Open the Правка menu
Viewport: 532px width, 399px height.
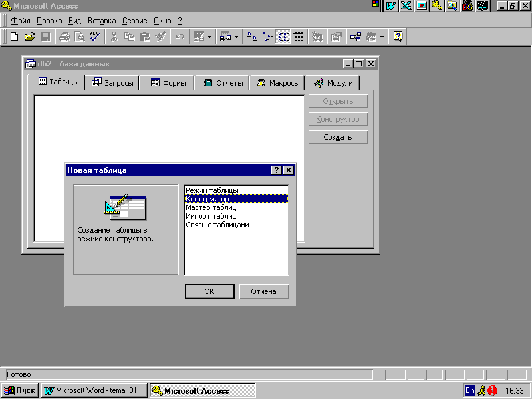[x=49, y=21]
